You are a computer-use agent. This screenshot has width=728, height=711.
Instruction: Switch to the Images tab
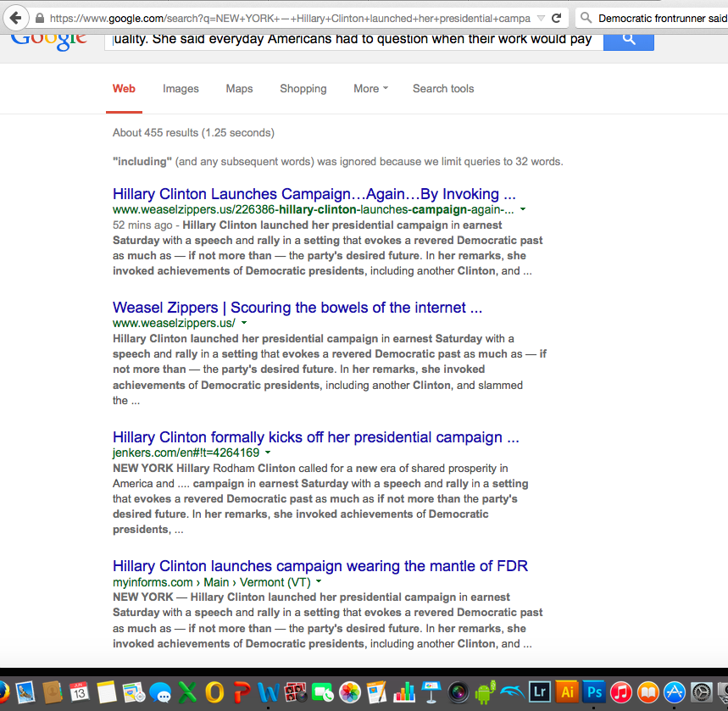181,89
